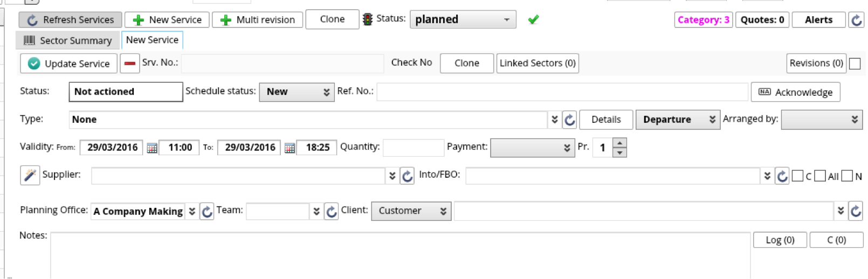868x279 pixels.
Task: Click the refresh icon beside Alerts
Action: 856,20
